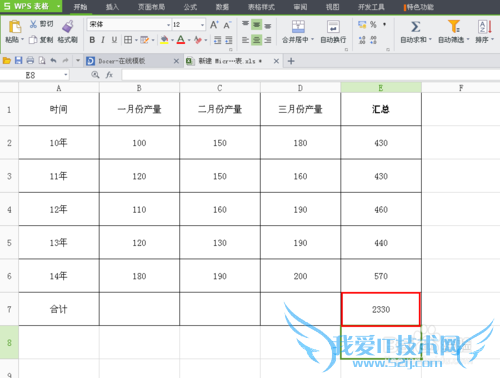Switch to the Data ribbon tab
Image resolution: width=500 pixels, height=378 pixels.
pos(222,7)
